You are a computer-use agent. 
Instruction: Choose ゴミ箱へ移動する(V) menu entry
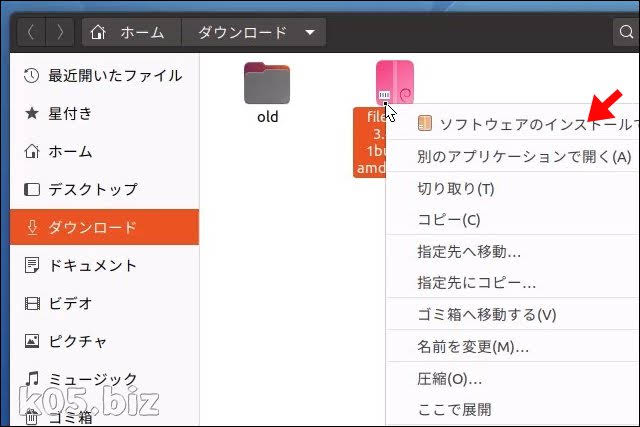pyautogui.click(x=513, y=314)
